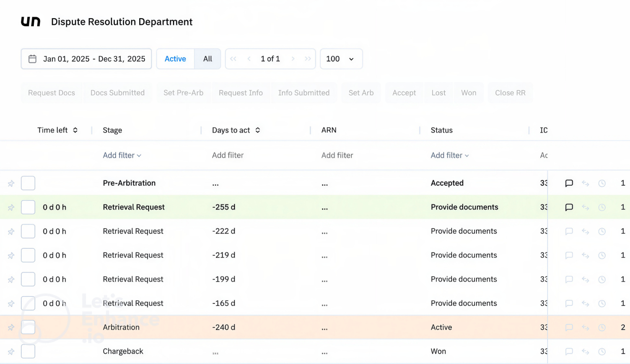Switch to the All tab
630x364 pixels.
pyautogui.click(x=208, y=59)
